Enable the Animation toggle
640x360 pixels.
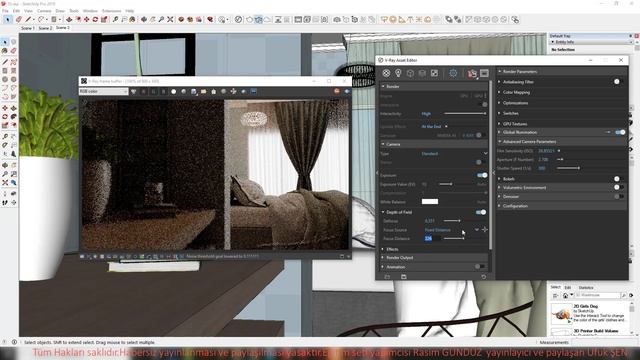click(x=480, y=267)
